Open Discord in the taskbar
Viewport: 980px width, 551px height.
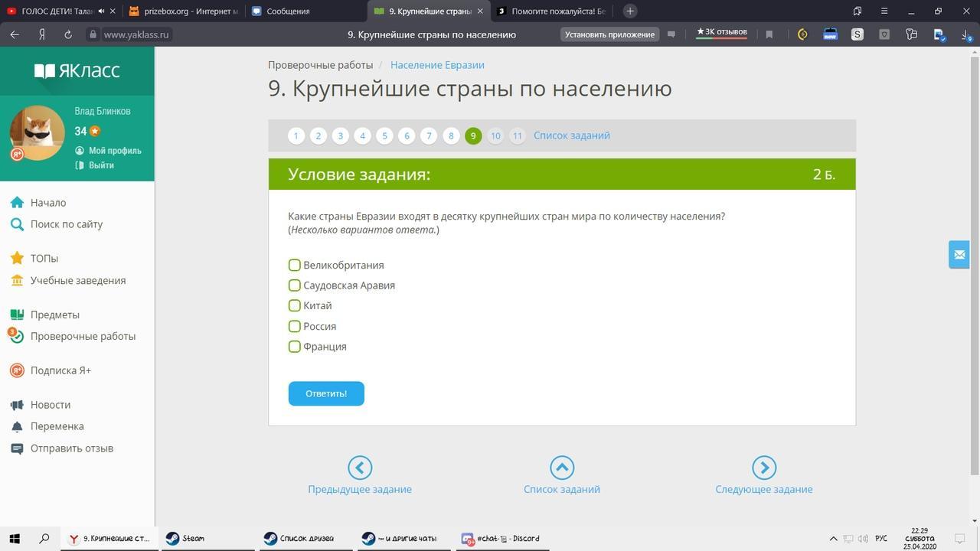tap(503, 539)
